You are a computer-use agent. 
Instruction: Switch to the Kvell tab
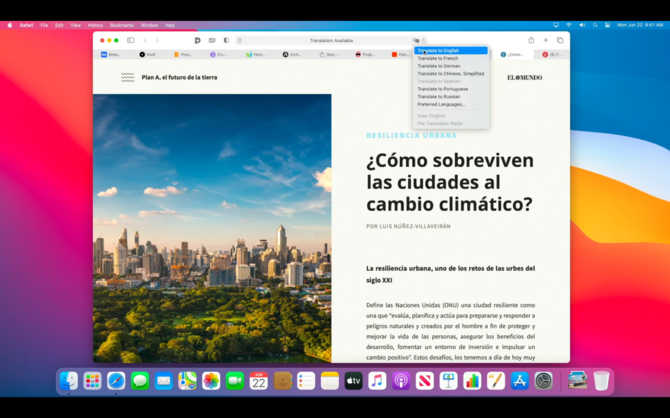pos(147,54)
